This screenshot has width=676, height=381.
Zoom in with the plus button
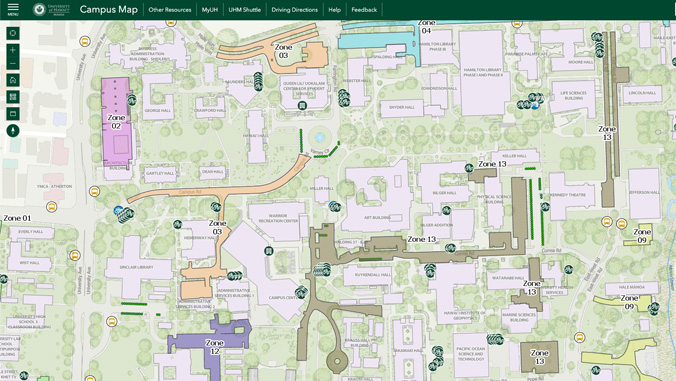click(13, 50)
